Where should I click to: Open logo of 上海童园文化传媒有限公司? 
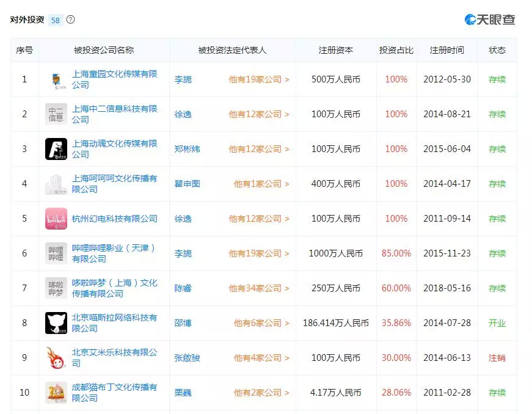(56, 79)
